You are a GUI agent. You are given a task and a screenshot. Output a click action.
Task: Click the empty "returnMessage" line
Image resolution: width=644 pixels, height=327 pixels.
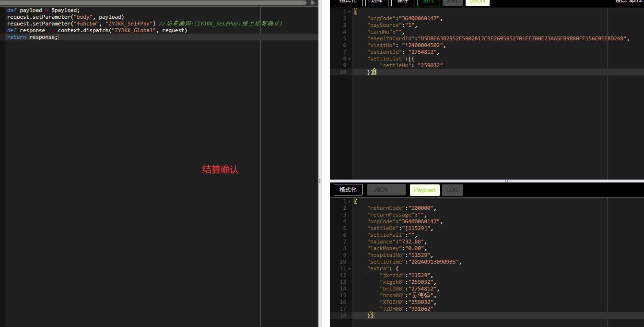(x=397, y=215)
